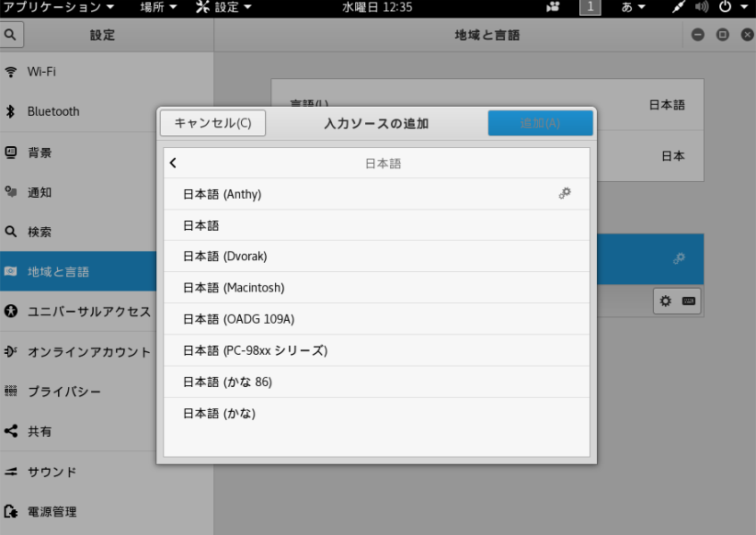This screenshot has height=535, width=756.
Task: Click workspace indicator 1 in top bar
Action: (590, 7)
